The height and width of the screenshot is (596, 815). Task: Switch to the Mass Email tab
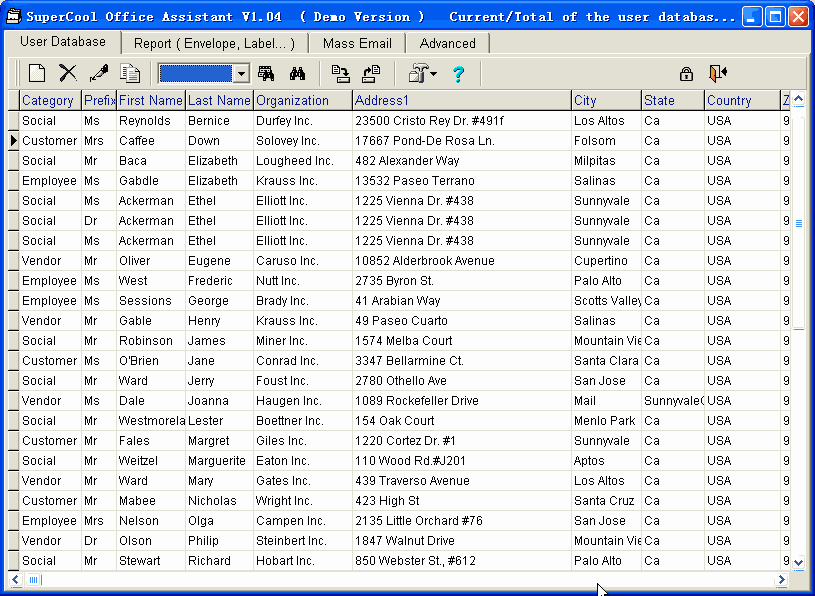(358, 43)
